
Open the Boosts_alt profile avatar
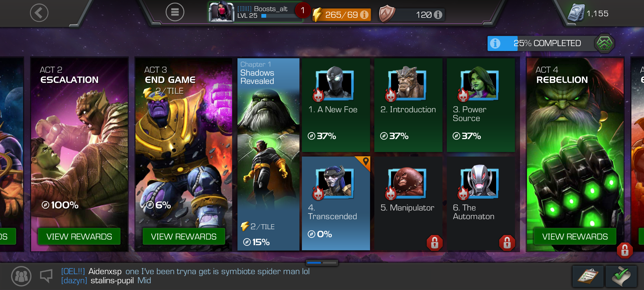[221, 12]
